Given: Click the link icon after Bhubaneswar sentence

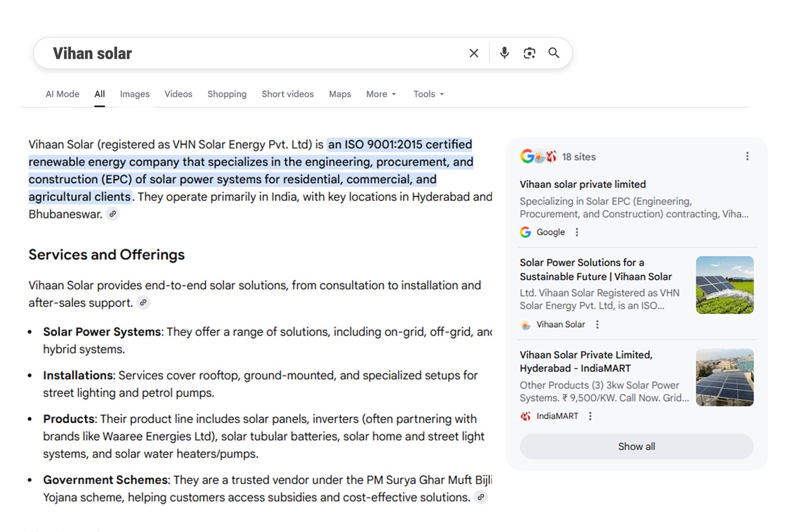Looking at the screenshot, I should pos(113,214).
